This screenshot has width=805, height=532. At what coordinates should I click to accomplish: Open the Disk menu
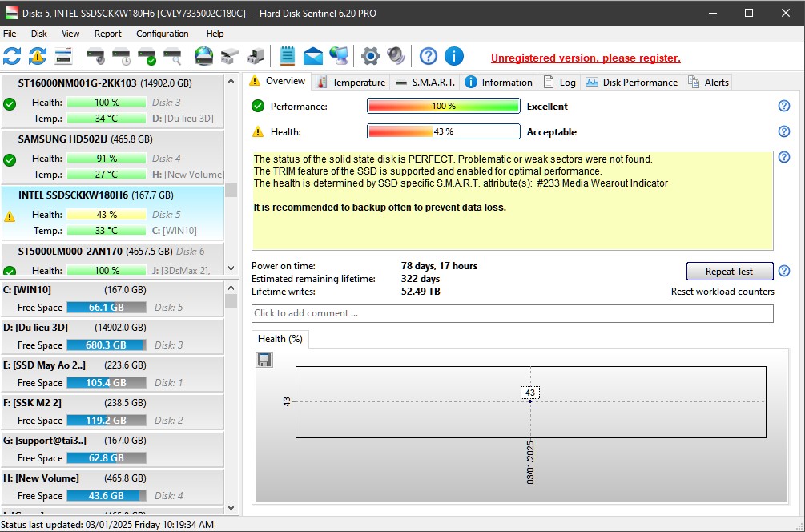point(39,34)
